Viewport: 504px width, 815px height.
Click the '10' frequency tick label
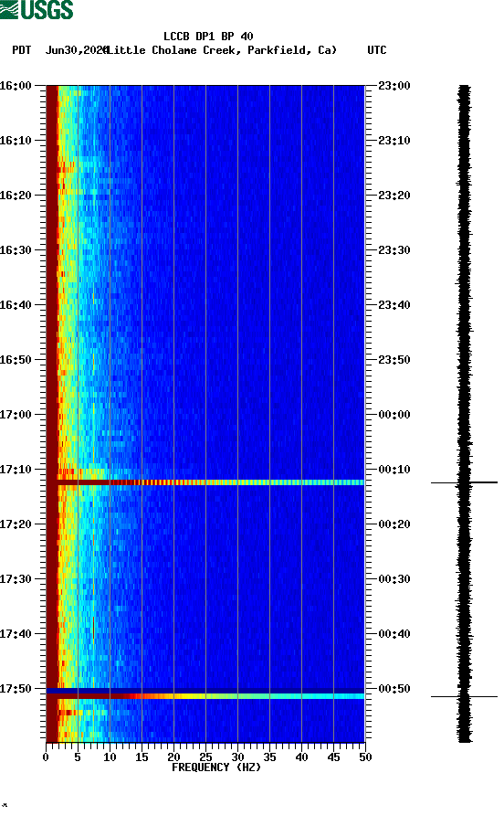(110, 757)
